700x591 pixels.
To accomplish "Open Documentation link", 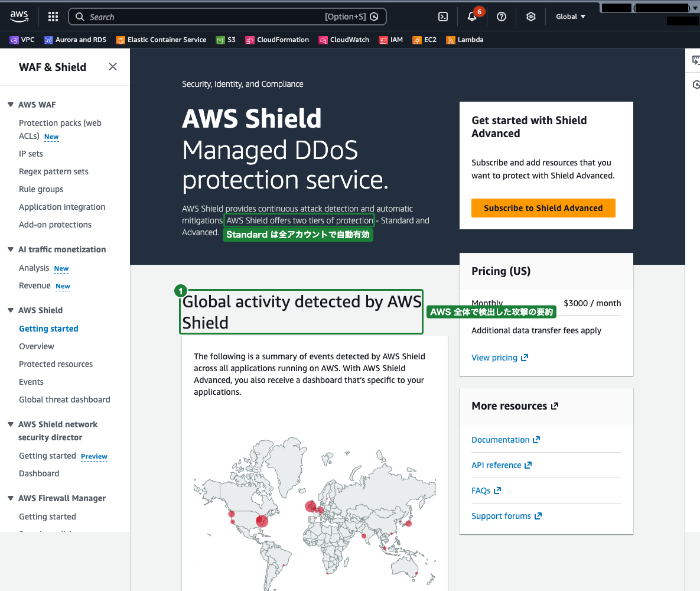I will coord(506,440).
